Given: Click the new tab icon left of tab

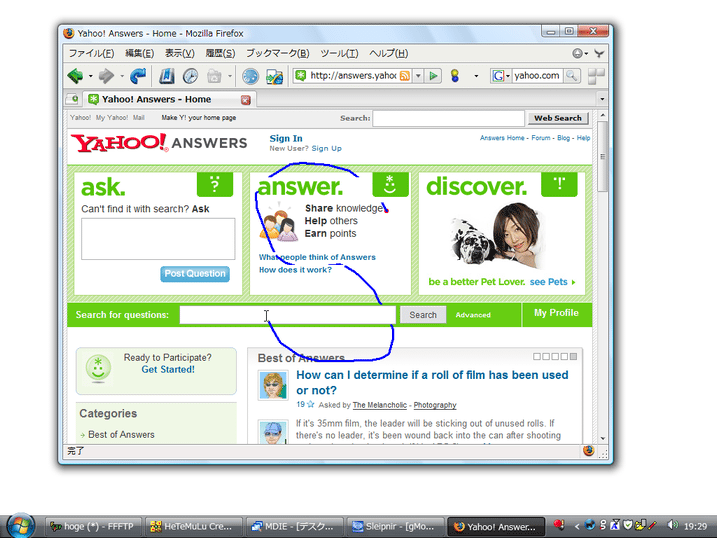Looking at the screenshot, I should coord(72,99).
